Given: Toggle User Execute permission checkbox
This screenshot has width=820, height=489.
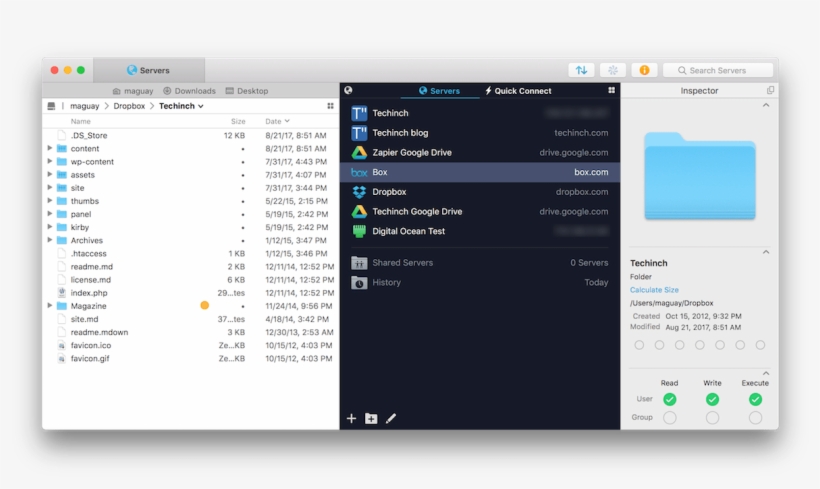Looking at the screenshot, I should click(755, 400).
